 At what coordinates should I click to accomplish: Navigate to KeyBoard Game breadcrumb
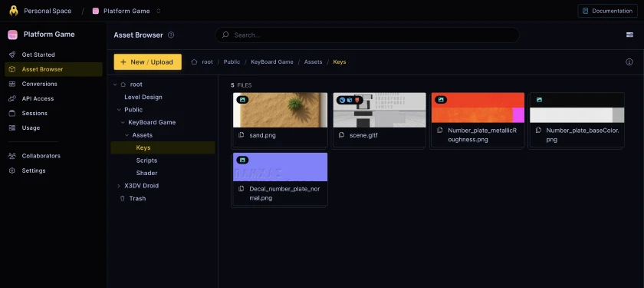pos(272,62)
